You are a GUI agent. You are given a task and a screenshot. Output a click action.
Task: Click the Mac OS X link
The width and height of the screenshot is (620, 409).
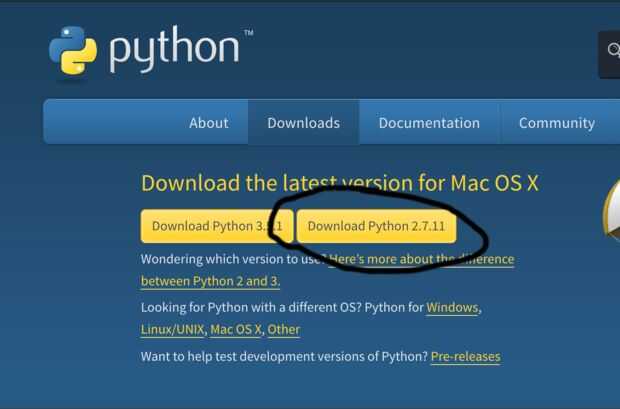tap(235, 329)
